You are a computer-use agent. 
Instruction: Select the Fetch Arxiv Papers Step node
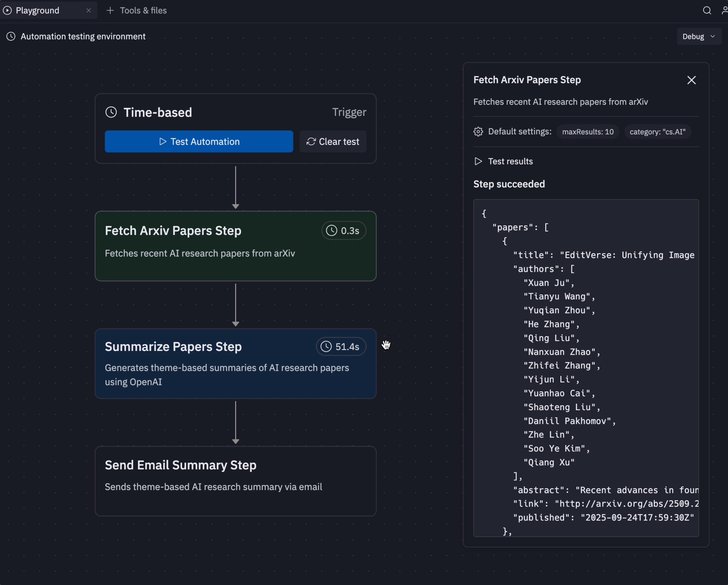coord(235,246)
